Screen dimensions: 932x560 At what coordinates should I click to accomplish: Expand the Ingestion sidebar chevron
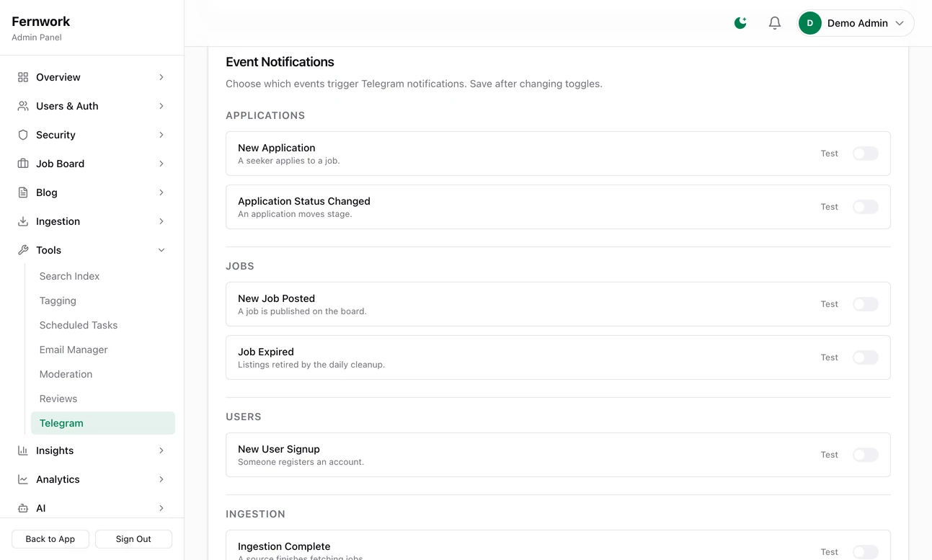coord(161,221)
